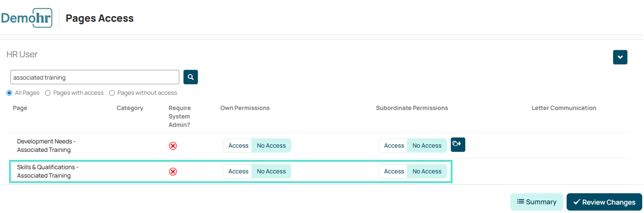Set Development Needs own permission to Access

pyautogui.click(x=238, y=146)
